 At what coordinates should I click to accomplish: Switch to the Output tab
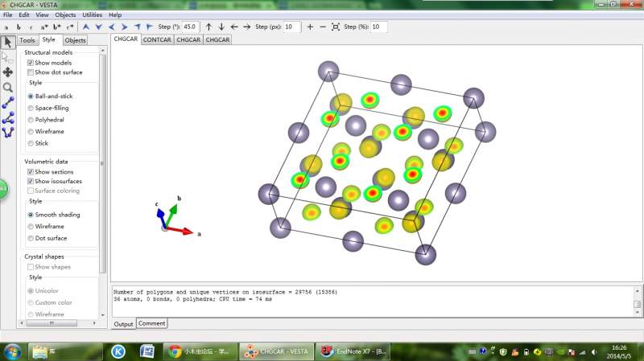[124, 324]
